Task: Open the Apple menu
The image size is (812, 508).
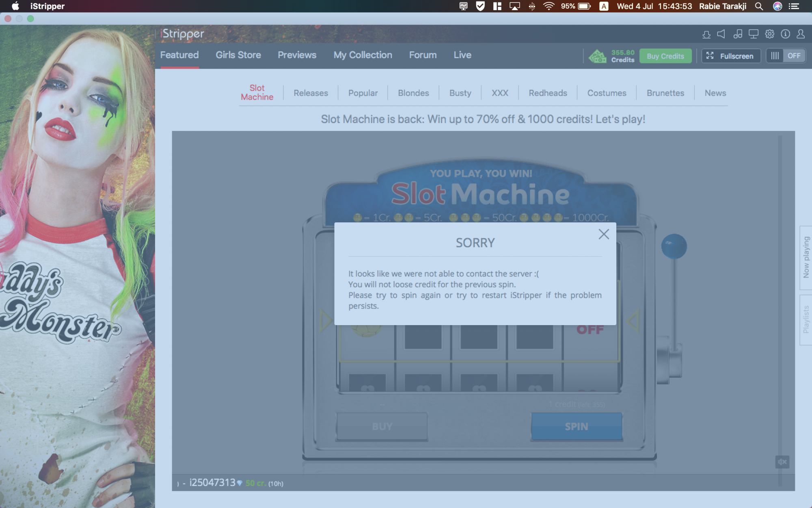Action: (15, 6)
